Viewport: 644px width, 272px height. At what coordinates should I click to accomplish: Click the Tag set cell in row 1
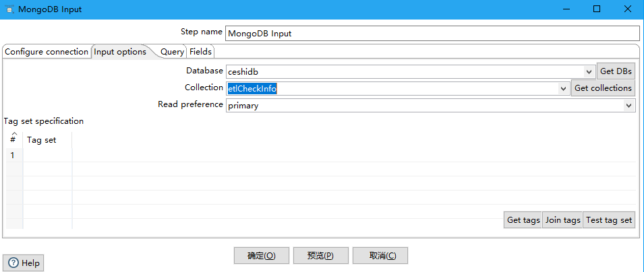(x=47, y=155)
